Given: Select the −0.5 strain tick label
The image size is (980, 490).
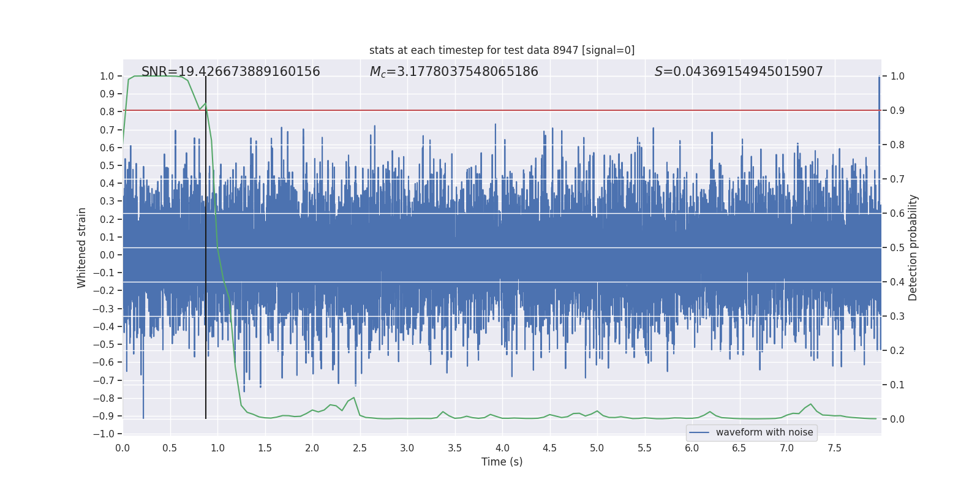Looking at the screenshot, I should 104,344.
